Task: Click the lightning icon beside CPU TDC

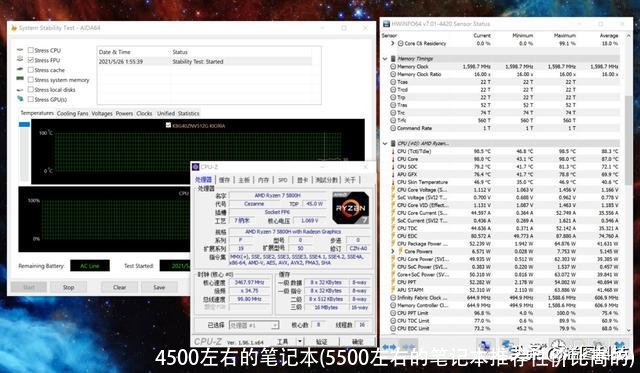Action: point(393,229)
